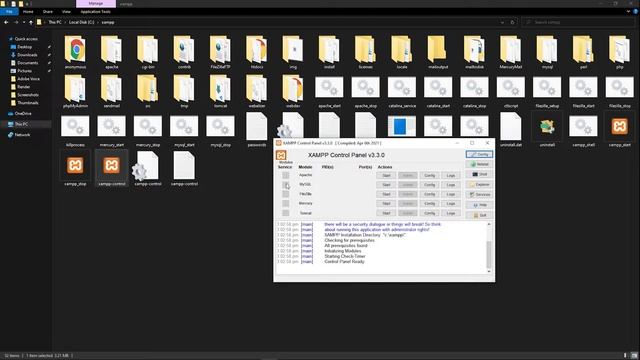Image resolution: width=640 pixels, height=360 pixels.
Task: Open Logs for the MySQL row
Action: tap(451, 185)
